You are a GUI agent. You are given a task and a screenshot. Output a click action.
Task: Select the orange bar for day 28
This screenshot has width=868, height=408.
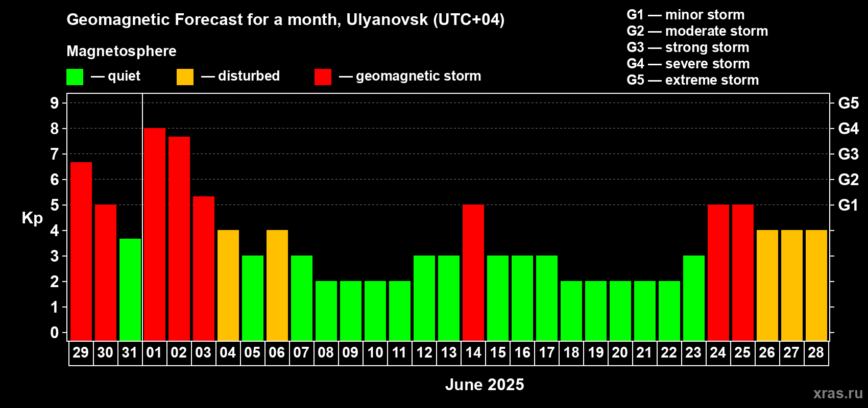(x=816, y=286)
